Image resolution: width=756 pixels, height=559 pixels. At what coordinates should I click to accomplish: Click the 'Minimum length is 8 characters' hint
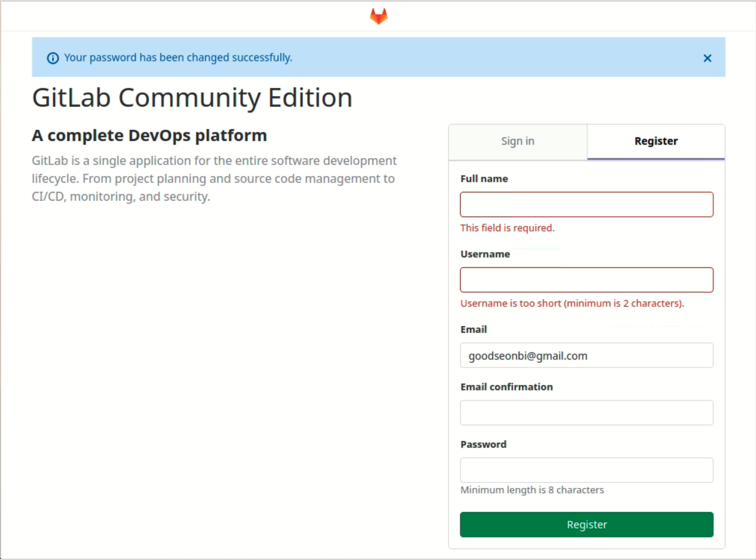[x=532, y=490]
